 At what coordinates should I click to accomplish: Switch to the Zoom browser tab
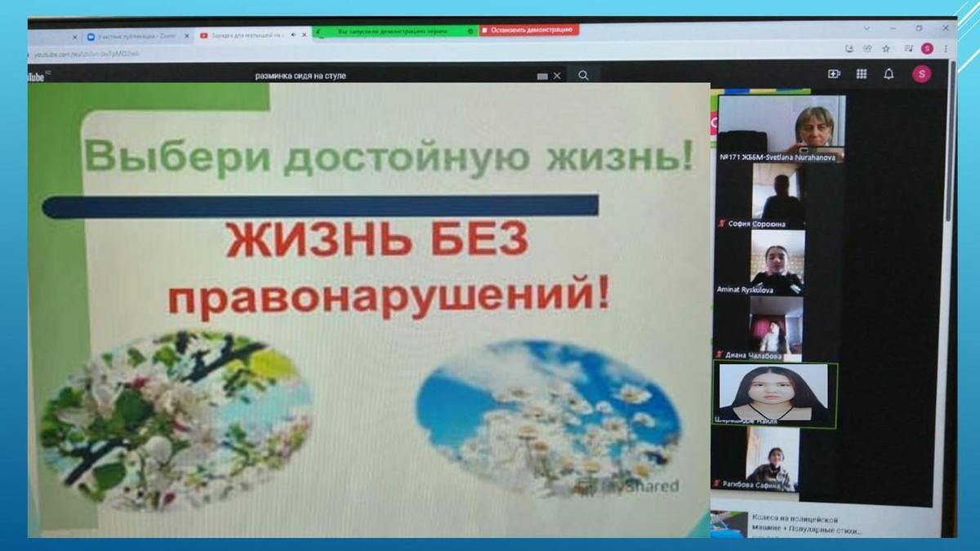click(x=136, y=36)
